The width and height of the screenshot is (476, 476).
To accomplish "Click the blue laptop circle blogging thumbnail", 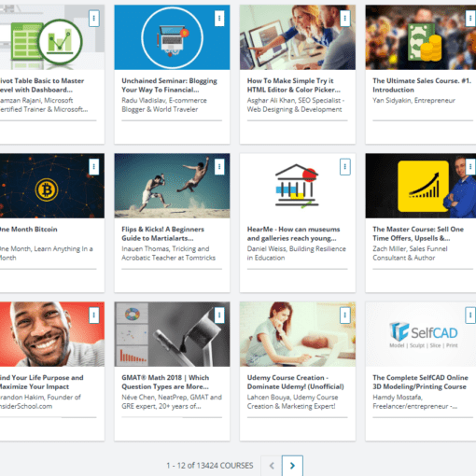I will tap(172, 37).
